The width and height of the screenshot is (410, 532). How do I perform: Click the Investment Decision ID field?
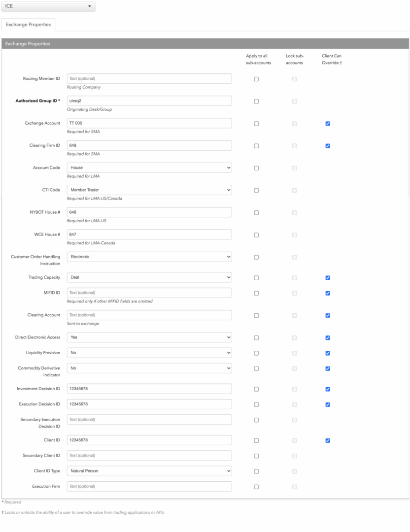(x=149, y=389)
